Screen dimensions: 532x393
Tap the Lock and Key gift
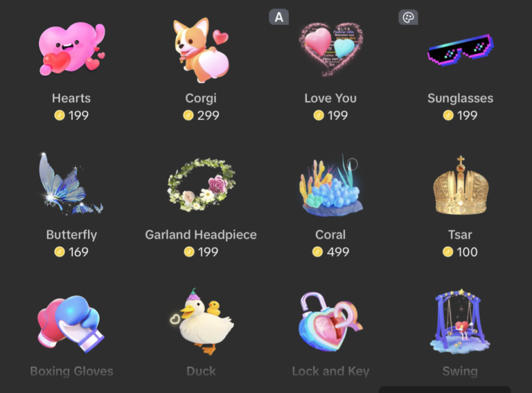[330, 322]
